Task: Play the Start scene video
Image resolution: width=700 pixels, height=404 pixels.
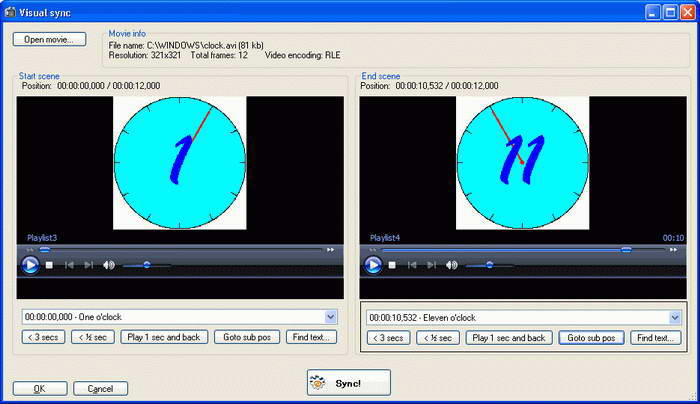Action: (x=30, y=265)
